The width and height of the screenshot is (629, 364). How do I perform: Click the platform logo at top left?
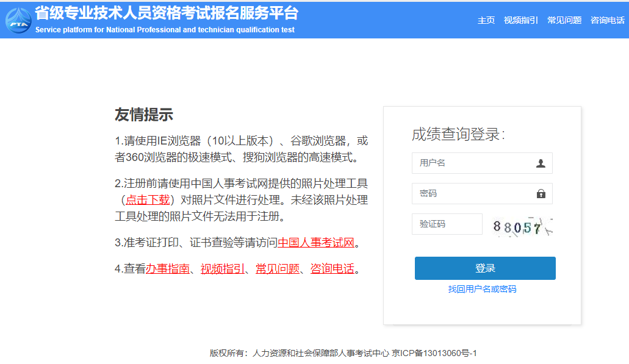[x=20, y=20]
